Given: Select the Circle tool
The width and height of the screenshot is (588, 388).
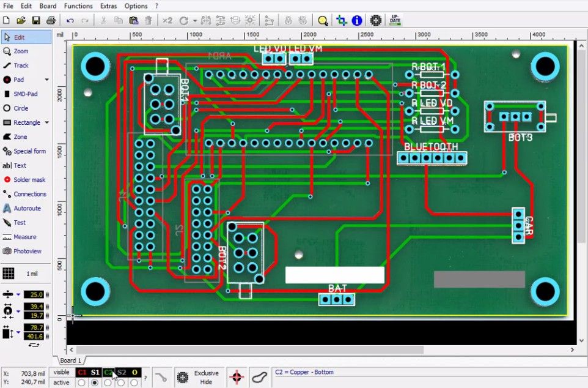Looking at the screenshot, I should [26, 108].
